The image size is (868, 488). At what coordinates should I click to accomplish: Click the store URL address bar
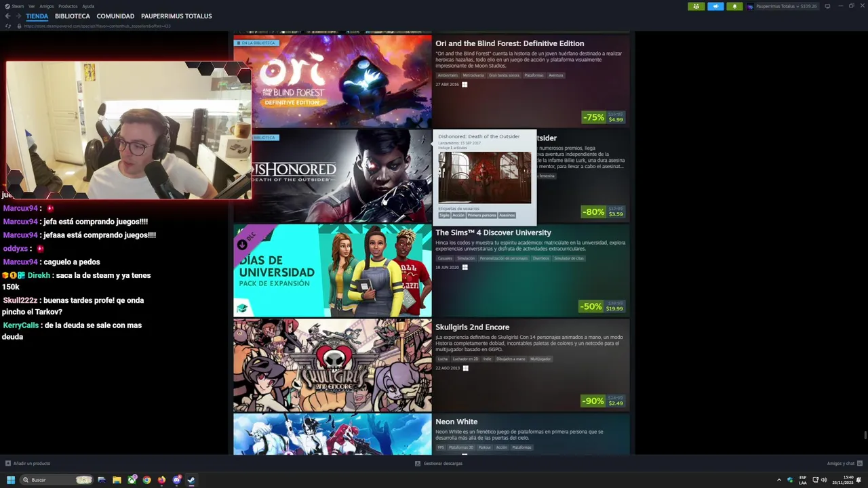click(x=97, y=26)
